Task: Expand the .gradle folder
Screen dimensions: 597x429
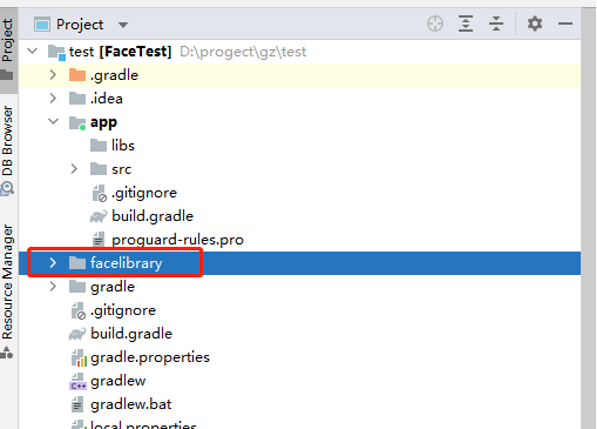Action: tap(53, 75)
